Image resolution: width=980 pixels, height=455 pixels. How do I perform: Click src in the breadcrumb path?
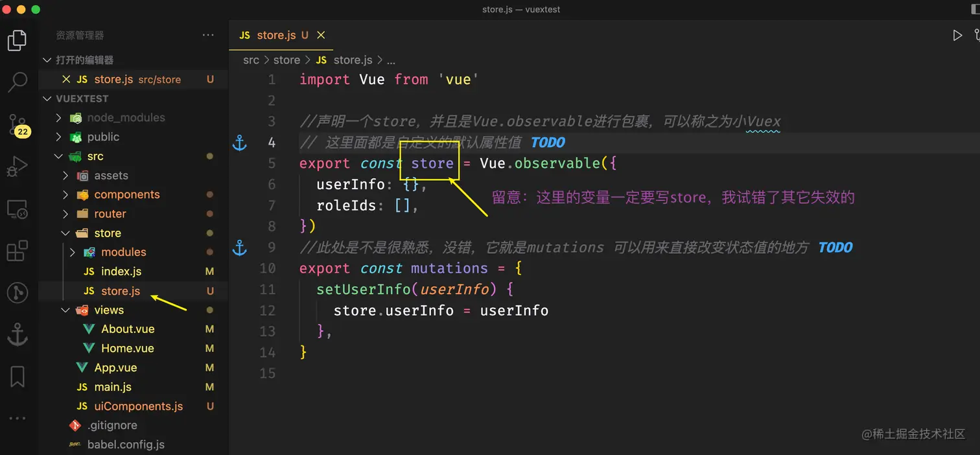click(x=251, y=60)
